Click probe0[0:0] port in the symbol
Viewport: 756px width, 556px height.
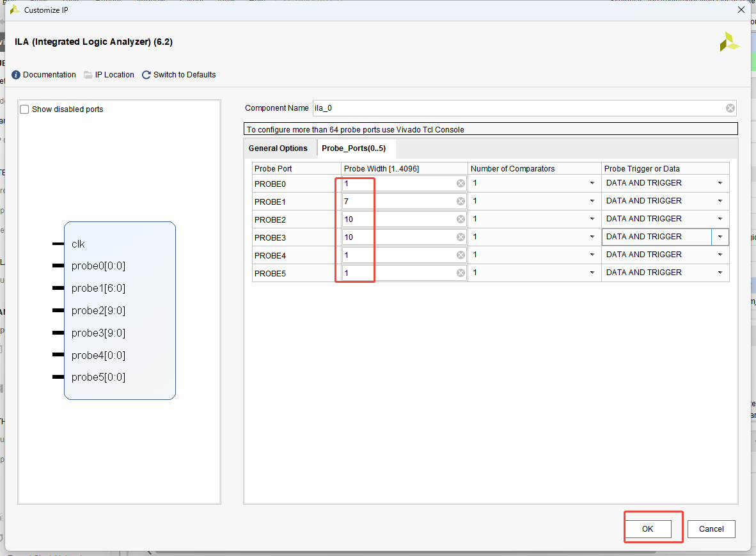point(98,266)
